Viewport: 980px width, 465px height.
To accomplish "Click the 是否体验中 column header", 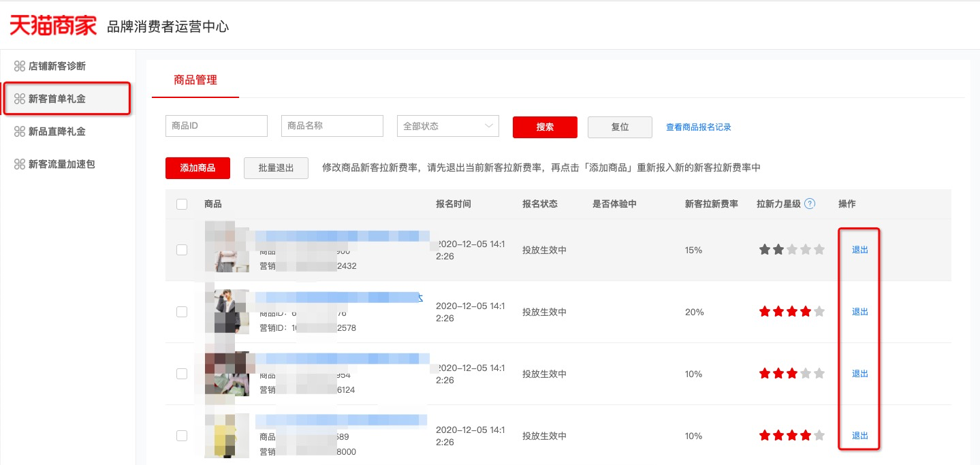I will [615, 204].
